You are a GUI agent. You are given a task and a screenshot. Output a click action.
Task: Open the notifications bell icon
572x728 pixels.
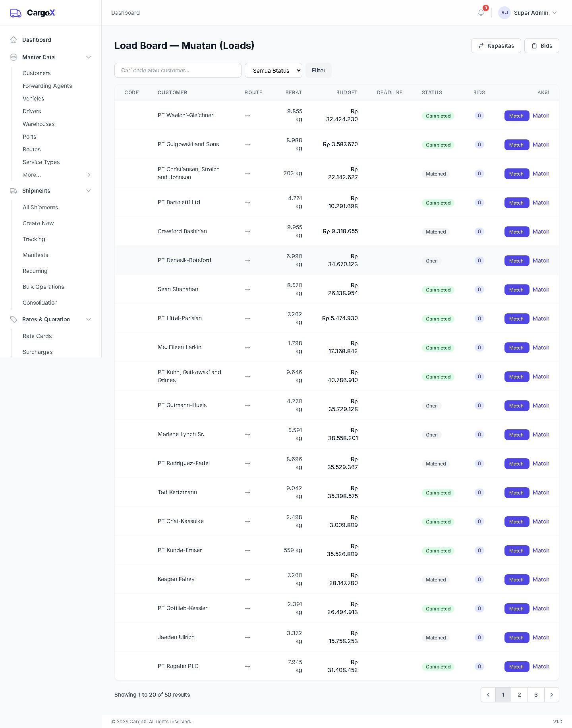click(481, 13)
